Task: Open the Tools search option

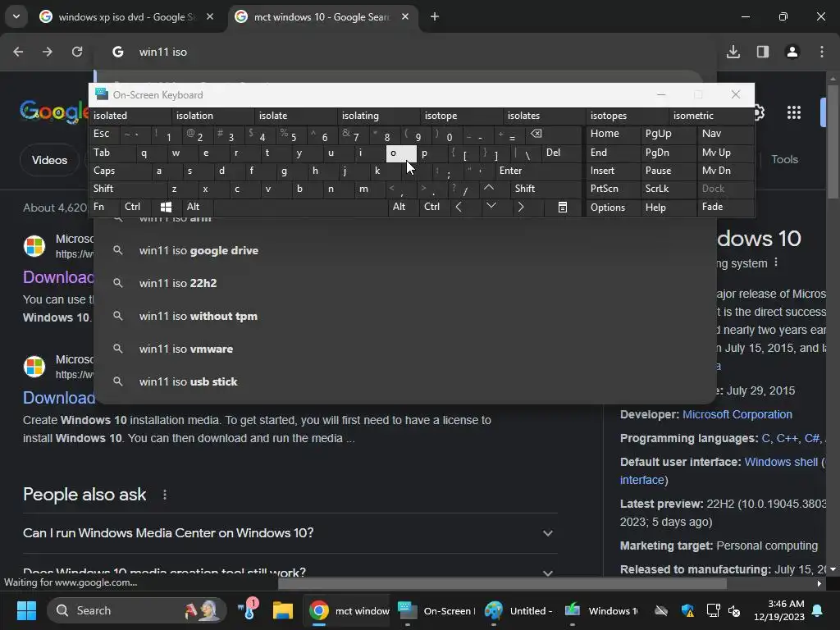Action: tap(784, 159)
